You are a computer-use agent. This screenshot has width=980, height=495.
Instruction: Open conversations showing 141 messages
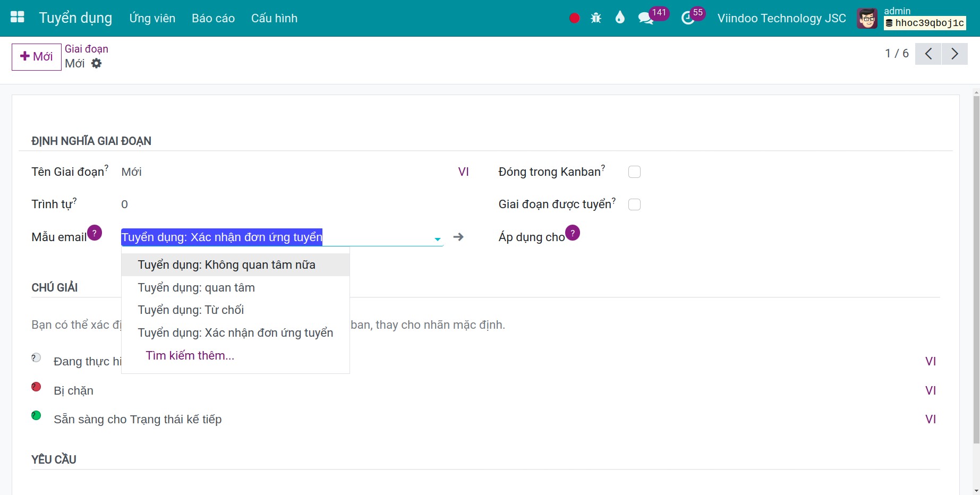tap(646, 18)
